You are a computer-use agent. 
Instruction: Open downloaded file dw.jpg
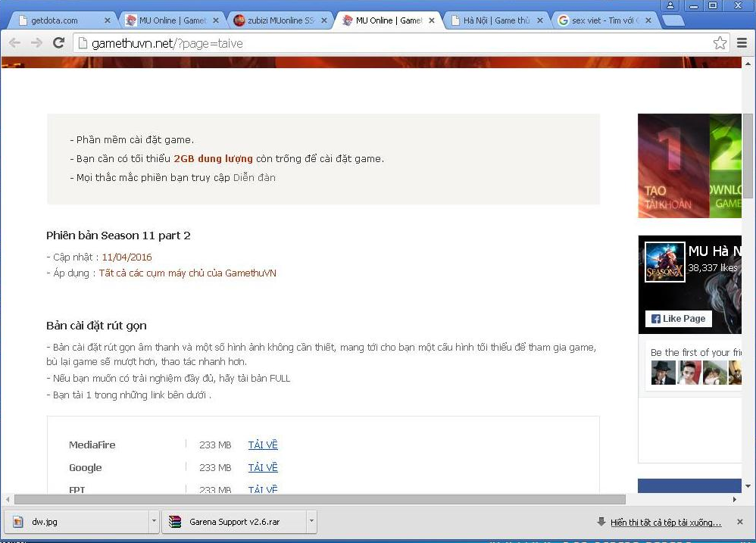point(77,522)
